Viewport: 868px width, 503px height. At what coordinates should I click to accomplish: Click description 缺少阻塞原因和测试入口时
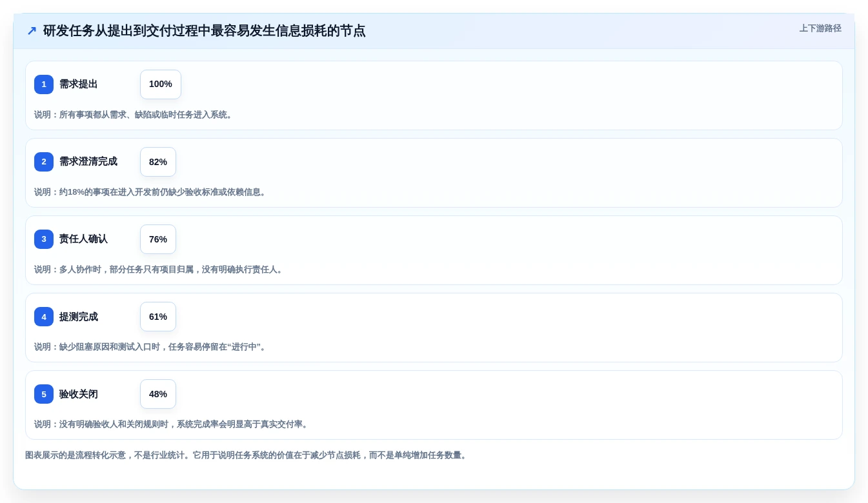coord(151,347)
